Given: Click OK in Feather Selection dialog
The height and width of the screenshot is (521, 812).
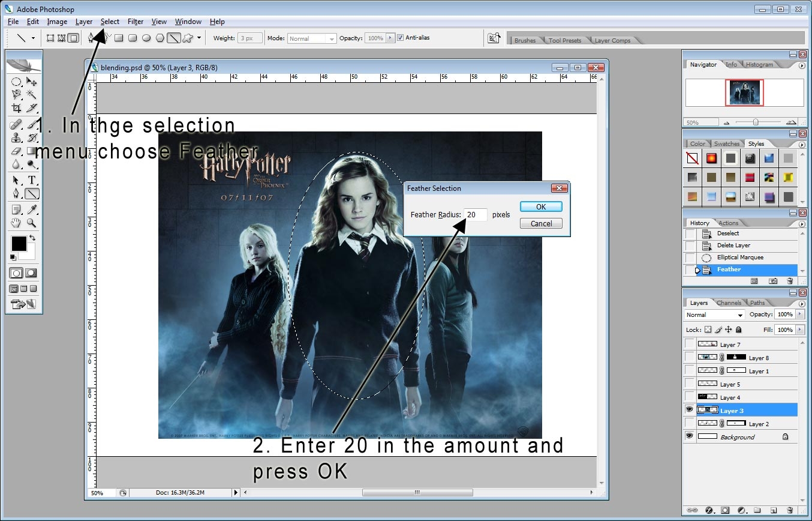Looking at the screenshot, I should [541, 206].
